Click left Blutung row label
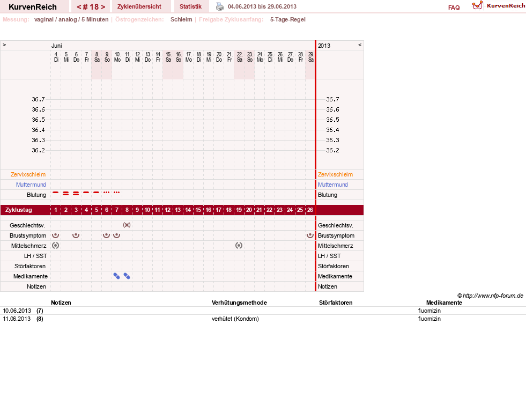Screen dimensions: 526x420 pos(36,195)
